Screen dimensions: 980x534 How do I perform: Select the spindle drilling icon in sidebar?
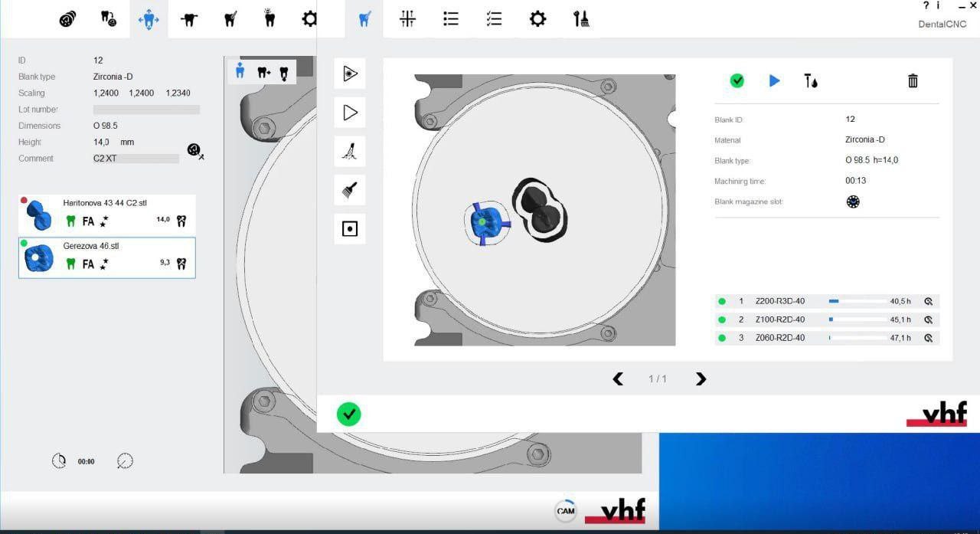350,151
